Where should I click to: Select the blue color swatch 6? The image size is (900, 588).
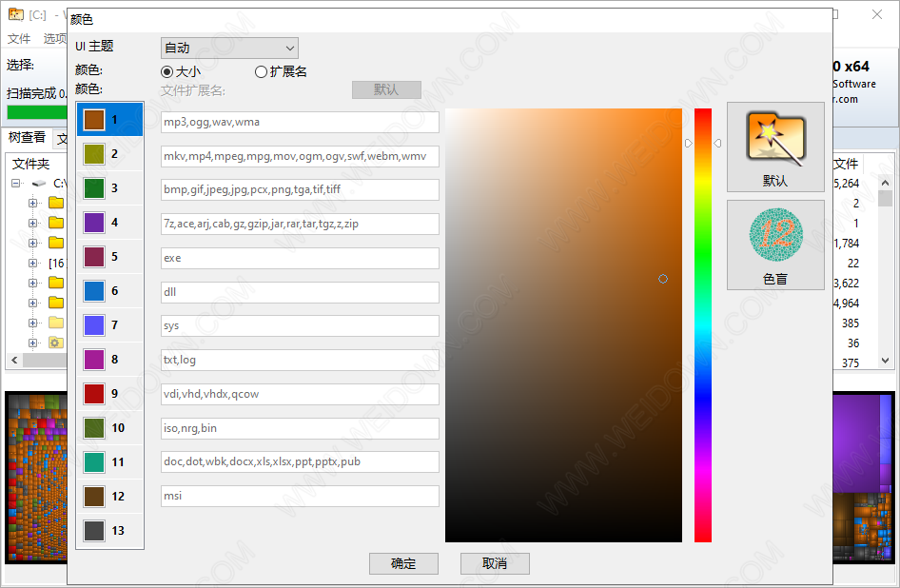click(x=94, y=291)
